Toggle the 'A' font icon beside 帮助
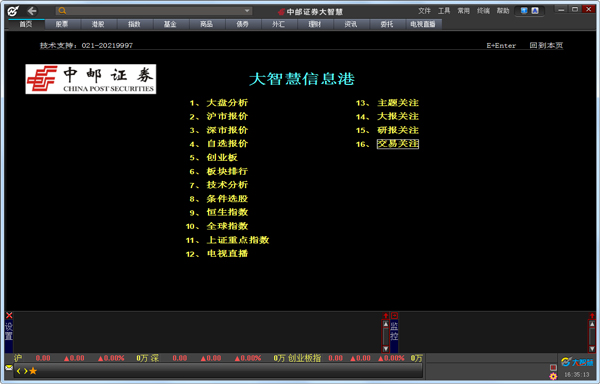 click(x=535, y=11)
